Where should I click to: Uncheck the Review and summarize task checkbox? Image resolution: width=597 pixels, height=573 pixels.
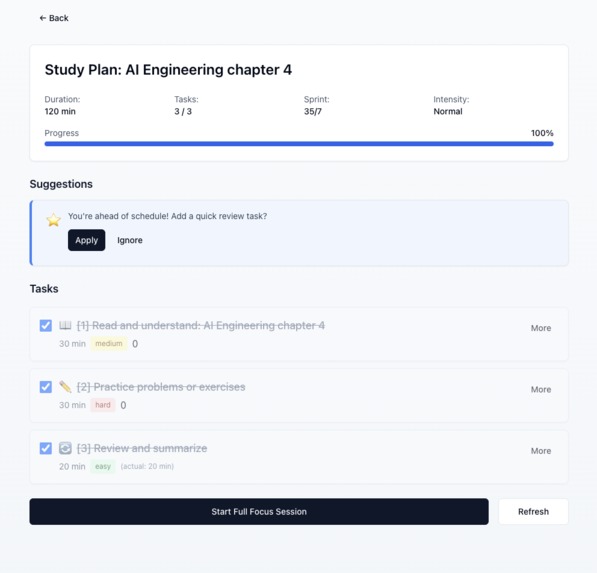pyautogui.click(x=46, y=448)
